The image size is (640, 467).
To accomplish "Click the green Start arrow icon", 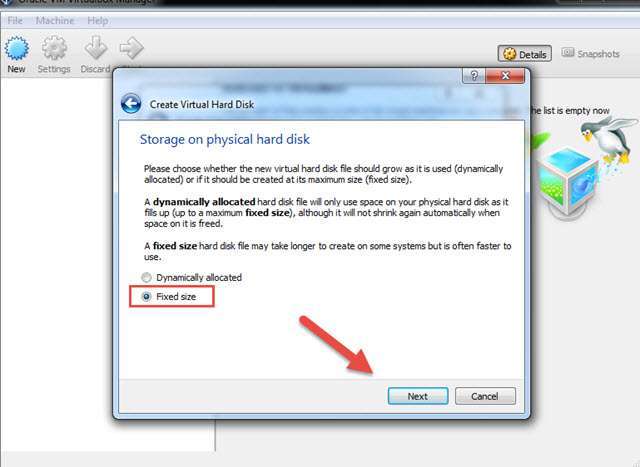I will click(x=131, y=48).
